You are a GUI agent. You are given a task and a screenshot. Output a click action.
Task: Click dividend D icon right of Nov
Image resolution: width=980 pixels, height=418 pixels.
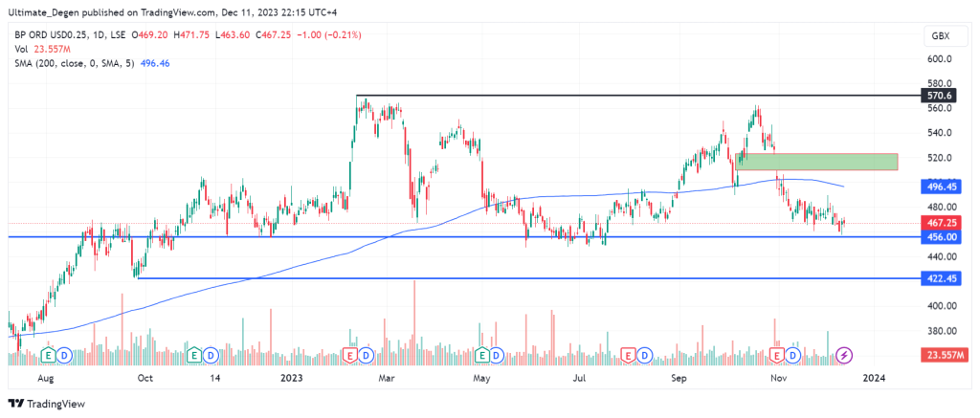point(793,356)
